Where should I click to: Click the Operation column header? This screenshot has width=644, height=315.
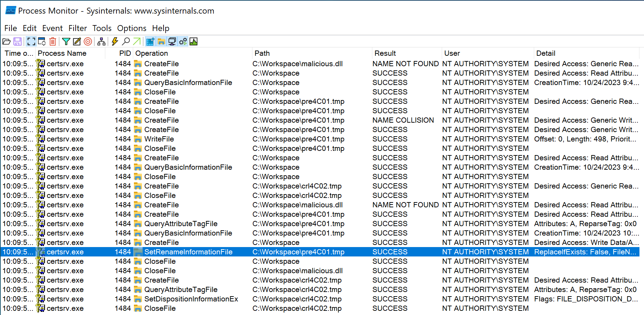pos(192,53)
